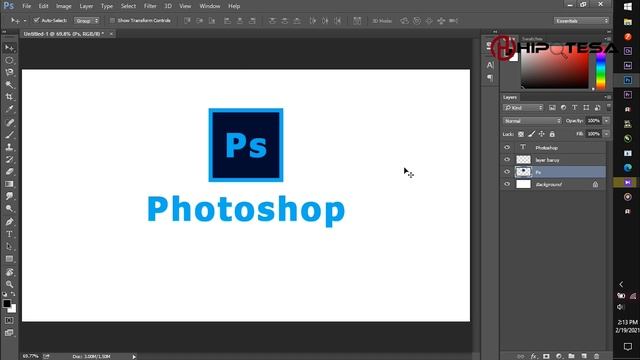
Task: Hide the selected Ps layer
Action: point(507,172)
